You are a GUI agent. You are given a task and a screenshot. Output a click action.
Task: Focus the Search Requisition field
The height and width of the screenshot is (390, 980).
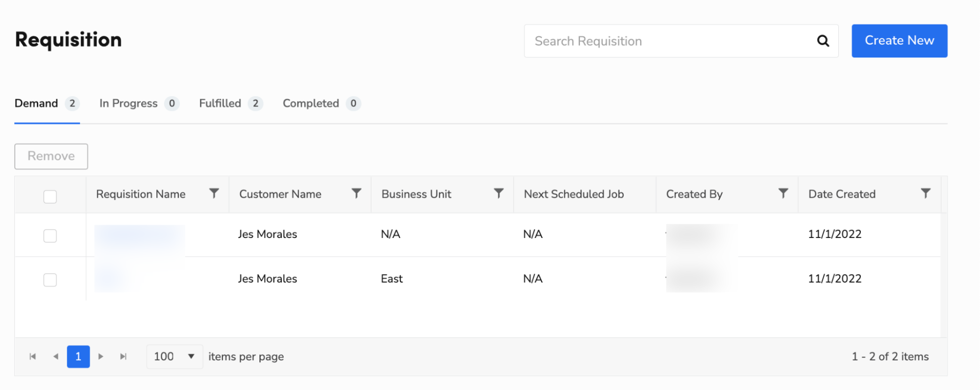click(667, 41)
